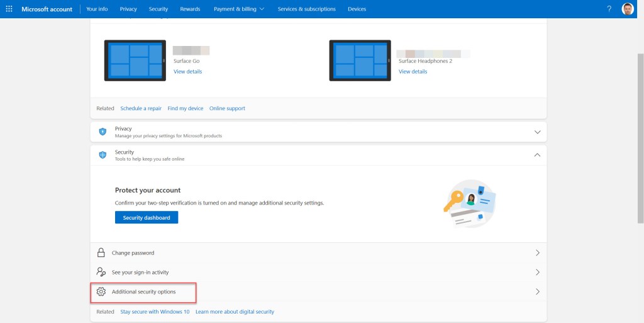644x323 pixels.
Task: Expand the Privacy section chevron
Action: (537, 132)
